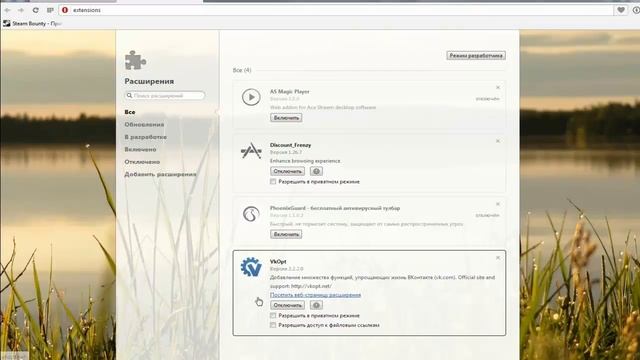The image size is (640, 360).
Task: Enable developer mode via 'Режим разработчика' button
Action: click(x=476, y=56)
